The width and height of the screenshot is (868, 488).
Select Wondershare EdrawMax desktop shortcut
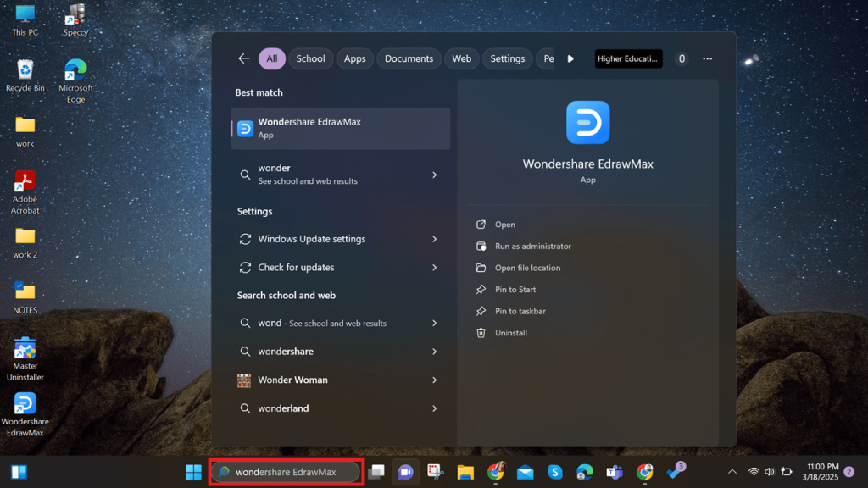coord(25,415)
